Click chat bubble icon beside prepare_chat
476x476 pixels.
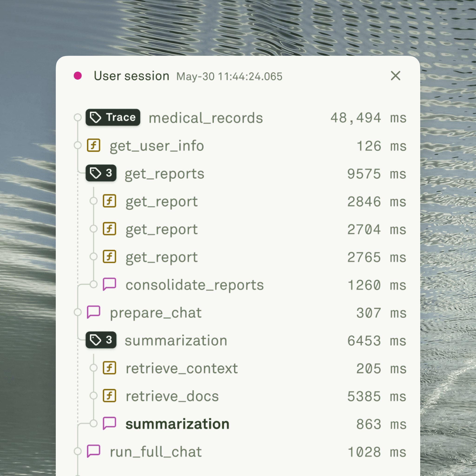click(94, 312)
